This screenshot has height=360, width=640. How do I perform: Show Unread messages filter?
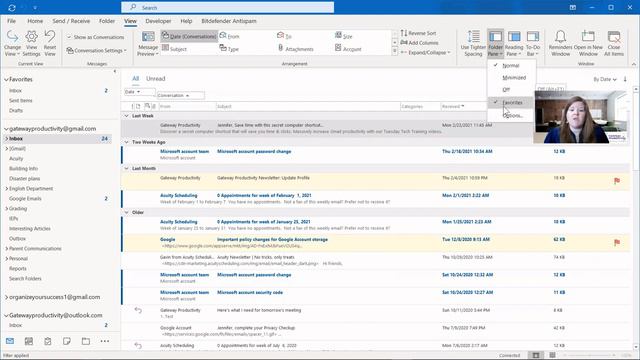(x=156, y=79)
